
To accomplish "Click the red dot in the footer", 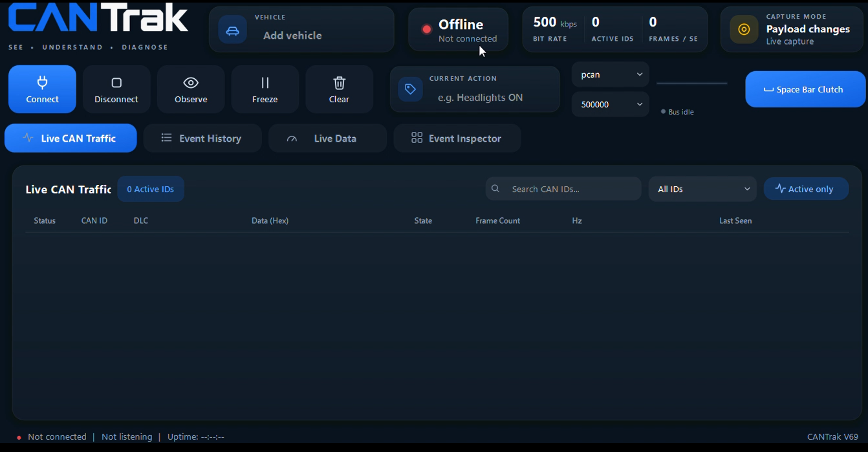I will [19, 438].
